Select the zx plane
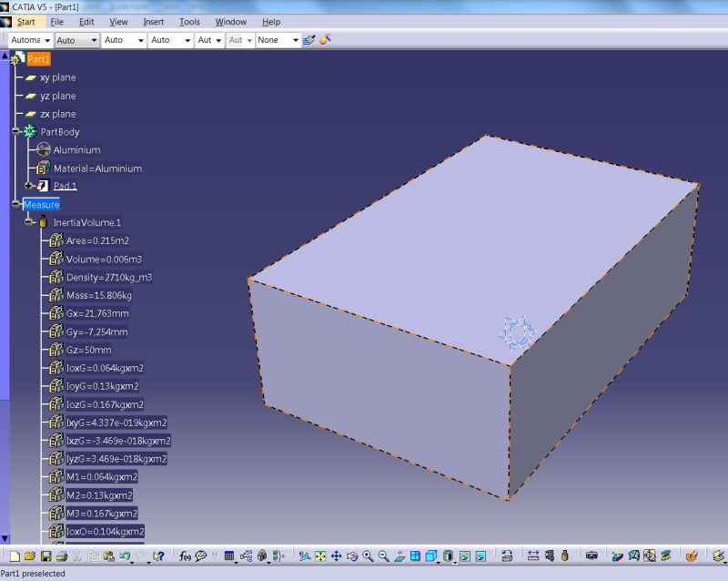 point(57,114)
